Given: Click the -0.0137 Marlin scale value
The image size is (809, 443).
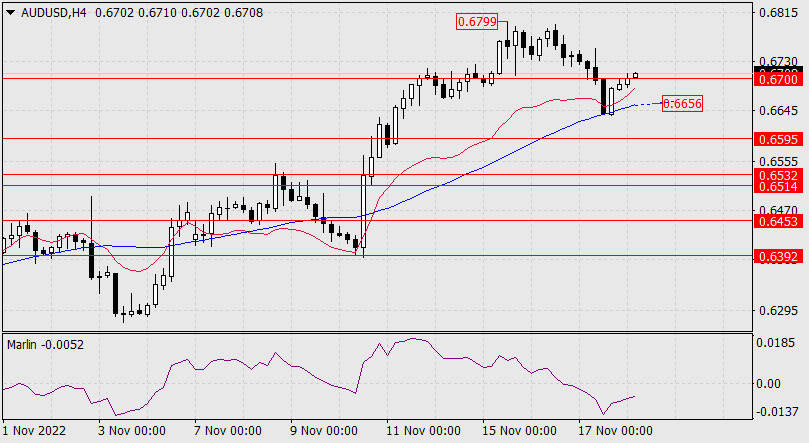Looking at the screenshot, I should click(775, 412).
